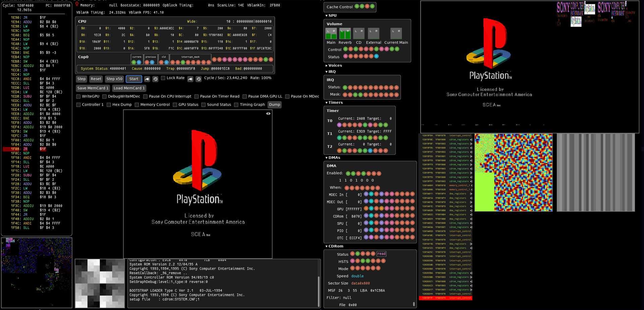Image resolution: width=644 pixels, height=310 pixels.
Task: Click the Cop0 'current' LED group
Action: (x=137, y=59)
